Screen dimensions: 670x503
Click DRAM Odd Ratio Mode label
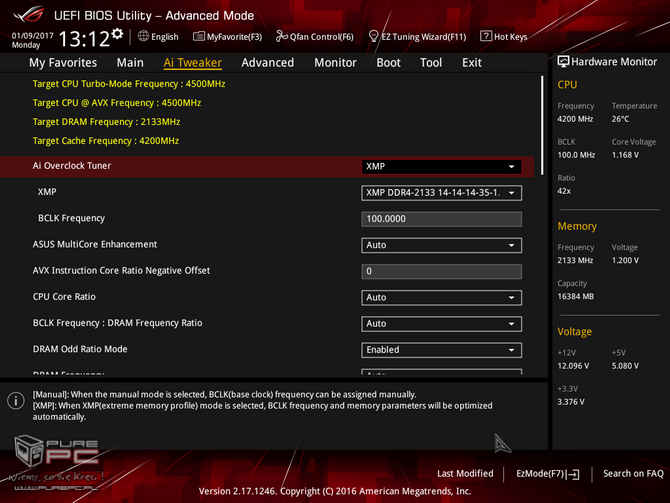(x=80, y=349)
